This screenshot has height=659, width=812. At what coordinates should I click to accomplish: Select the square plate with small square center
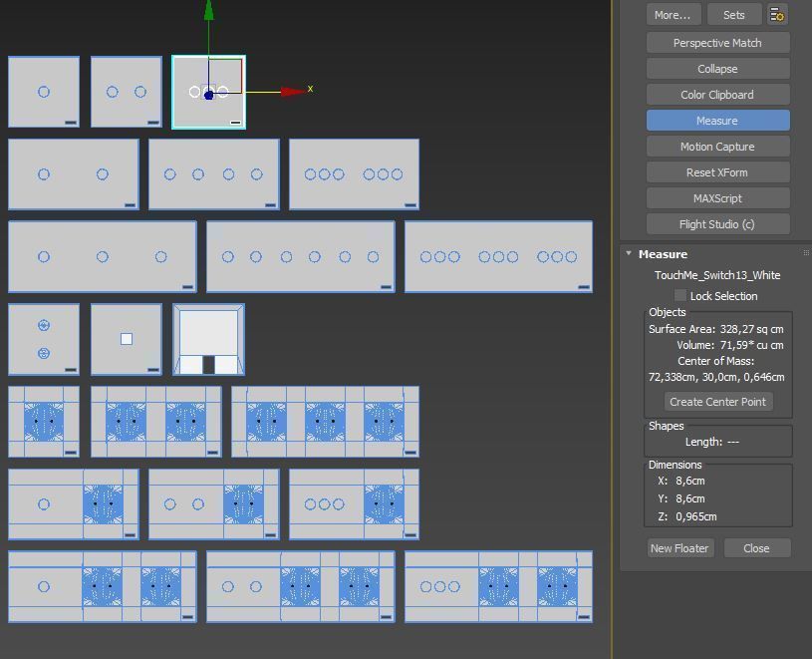(127, 339)
